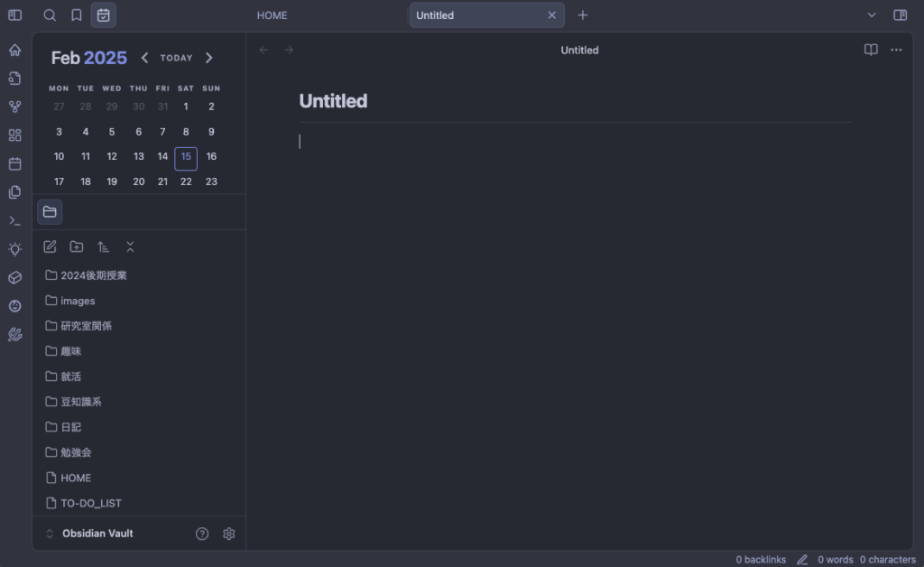Toggle the right sidebar panel

click(900, 15)
